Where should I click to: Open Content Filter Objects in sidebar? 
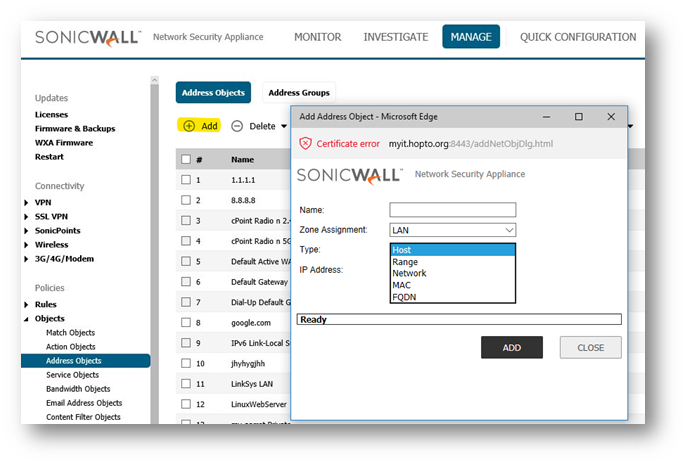83,417
